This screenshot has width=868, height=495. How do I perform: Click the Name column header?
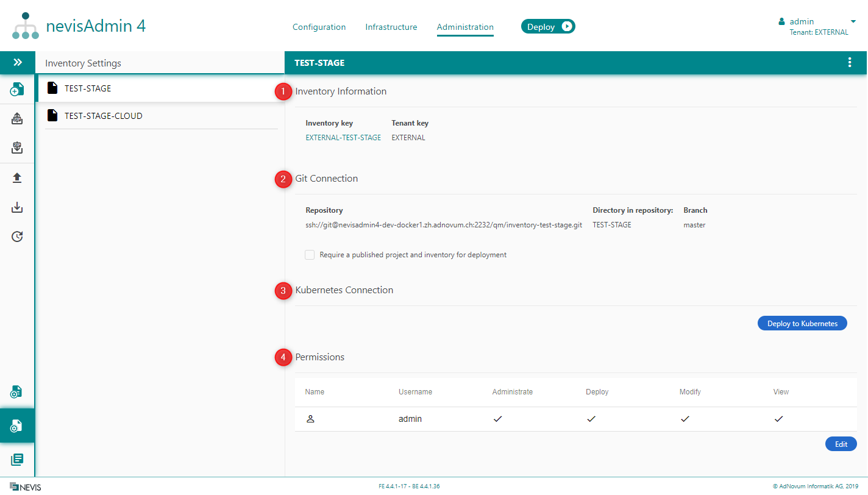[315, 392]
